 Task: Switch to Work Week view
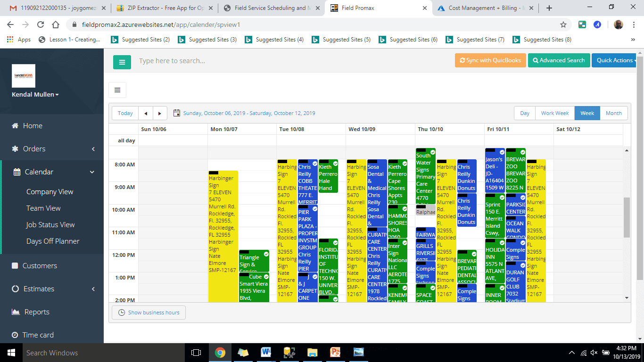click(555, 113)
